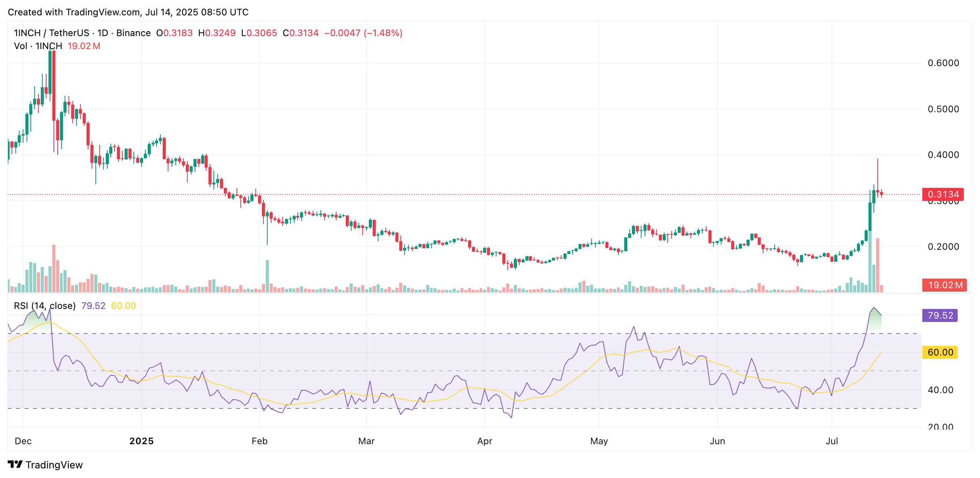Viewport: 980px width, 478px height.
Task: Click the 'Jul' time axis label
Action: [832, 441]
